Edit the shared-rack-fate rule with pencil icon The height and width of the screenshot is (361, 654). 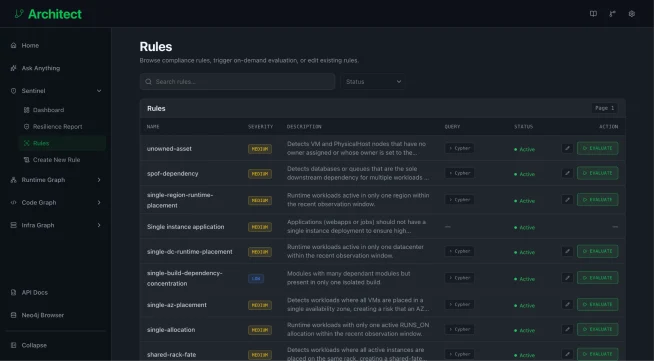567,354
